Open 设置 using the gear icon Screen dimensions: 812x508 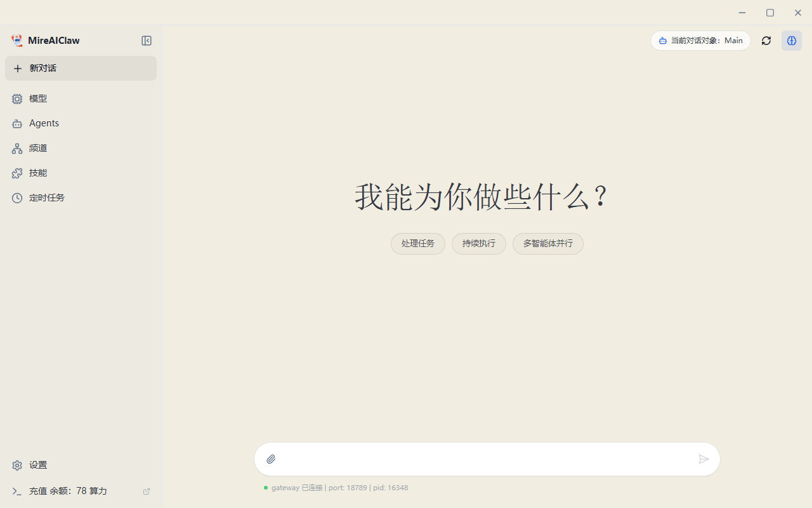point(17,465)
